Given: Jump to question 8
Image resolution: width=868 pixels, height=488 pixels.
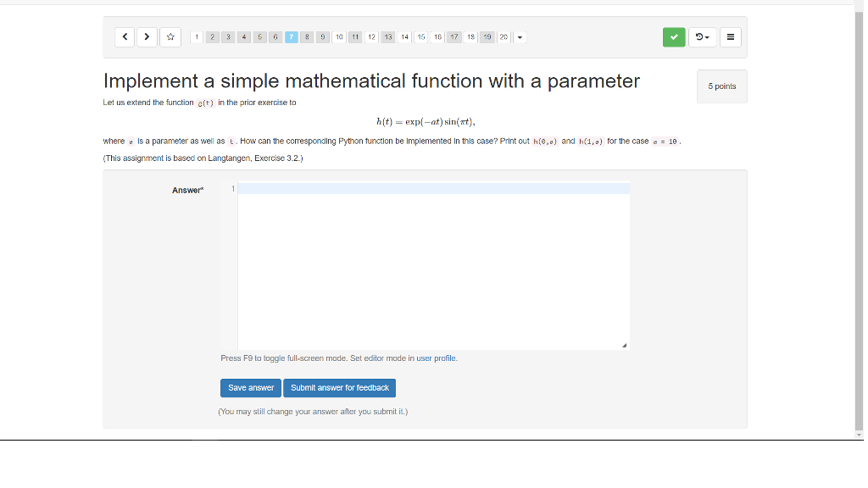Looking at the screenshot, I should (x=307, y=37).
